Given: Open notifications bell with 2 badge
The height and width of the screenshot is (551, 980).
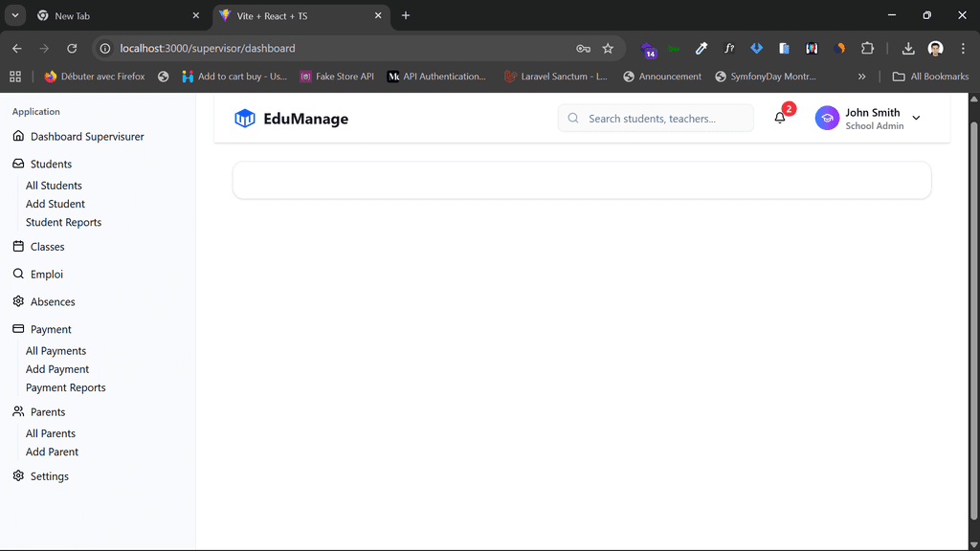Looking at the screenshot, I should tap(780, 118).
